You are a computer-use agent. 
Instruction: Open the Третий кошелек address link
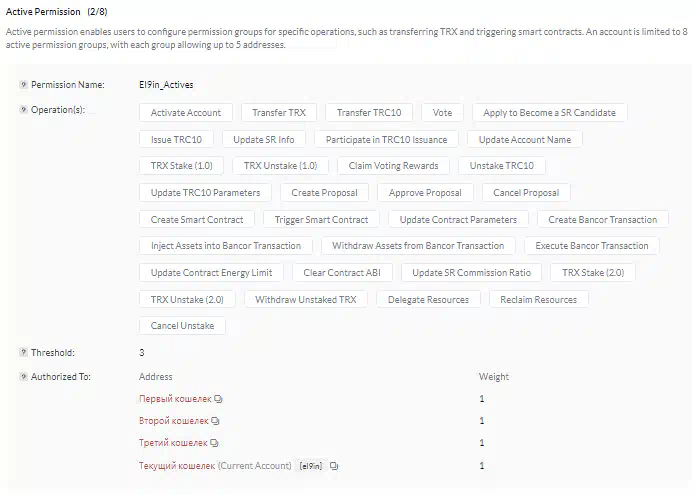[x=173, y=443]
